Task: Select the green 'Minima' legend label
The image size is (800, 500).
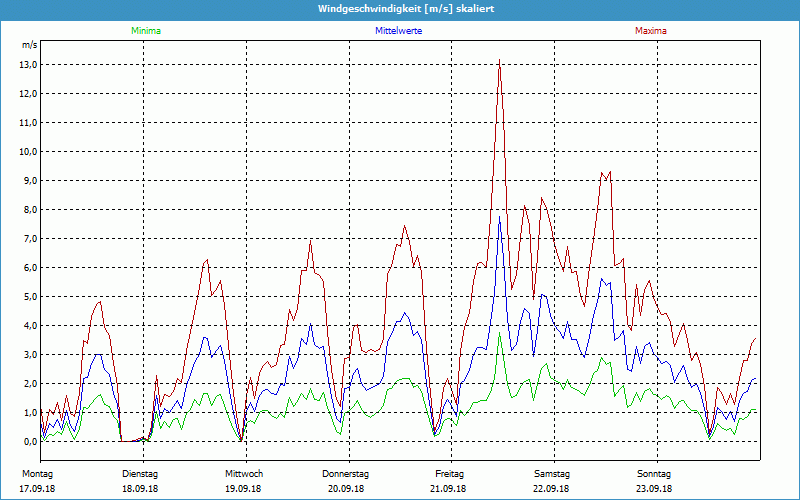Action: [146, 31]
